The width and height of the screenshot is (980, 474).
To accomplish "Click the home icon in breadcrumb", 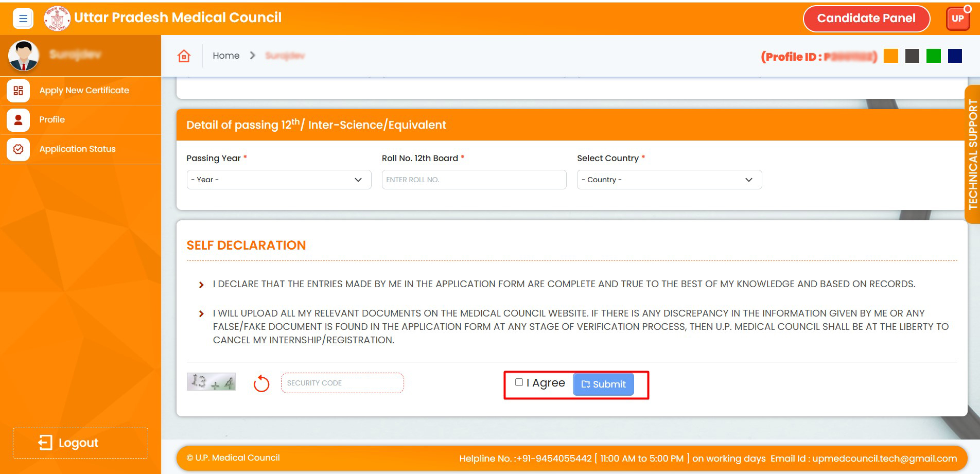I will tap(184, 56).
